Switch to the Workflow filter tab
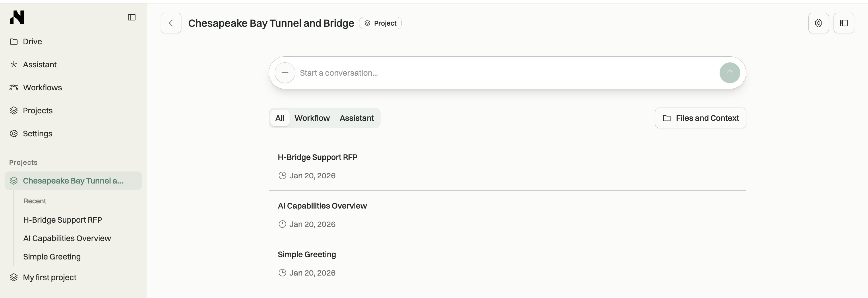Viewport: 868px width, 298px height. pyautogui.click(x=312, y=118)
